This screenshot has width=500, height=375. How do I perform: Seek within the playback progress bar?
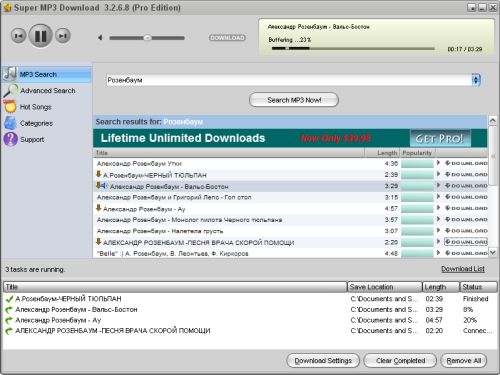click(x=353, y=48)
